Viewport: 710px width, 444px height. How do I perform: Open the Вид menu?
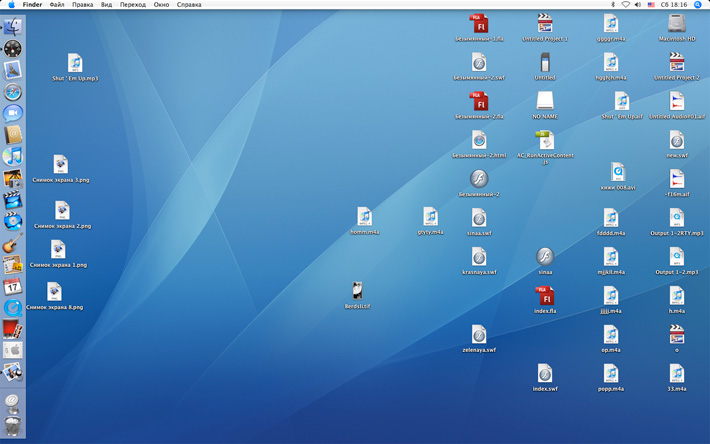(106, 5)
